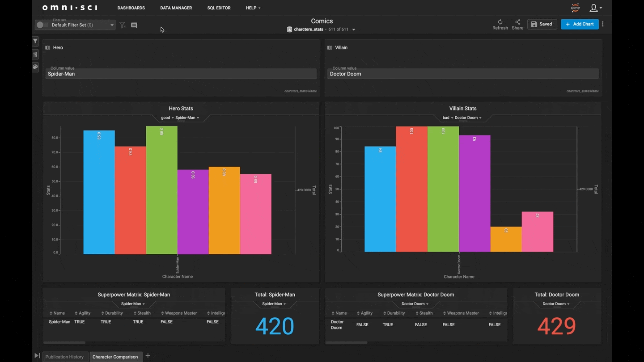Open Doctor Doom dropdown in Superpower Matrix
The width and height of the screenshot is (644, 362).
415,304
